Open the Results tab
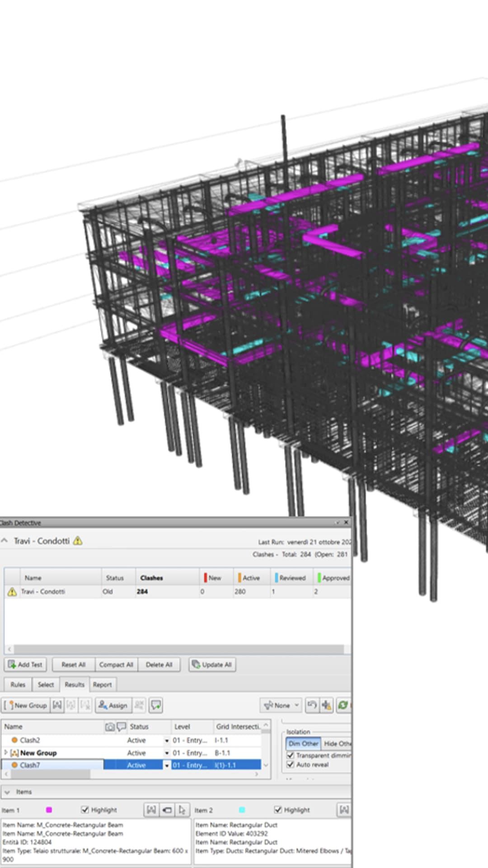488x868 pixels. point(75,684)
